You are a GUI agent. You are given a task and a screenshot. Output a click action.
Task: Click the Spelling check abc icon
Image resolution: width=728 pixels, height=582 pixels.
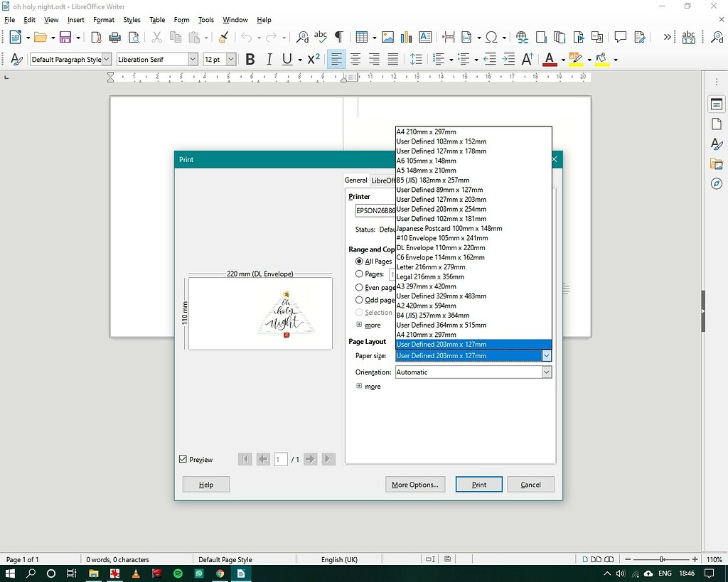point(321,37)
